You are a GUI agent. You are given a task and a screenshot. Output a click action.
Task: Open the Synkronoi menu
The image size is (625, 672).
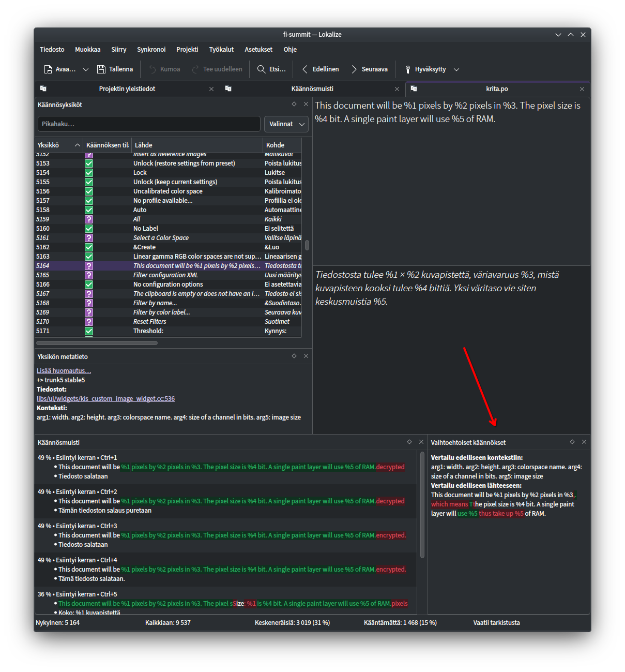pyautogui.click(x=151, y=50)
